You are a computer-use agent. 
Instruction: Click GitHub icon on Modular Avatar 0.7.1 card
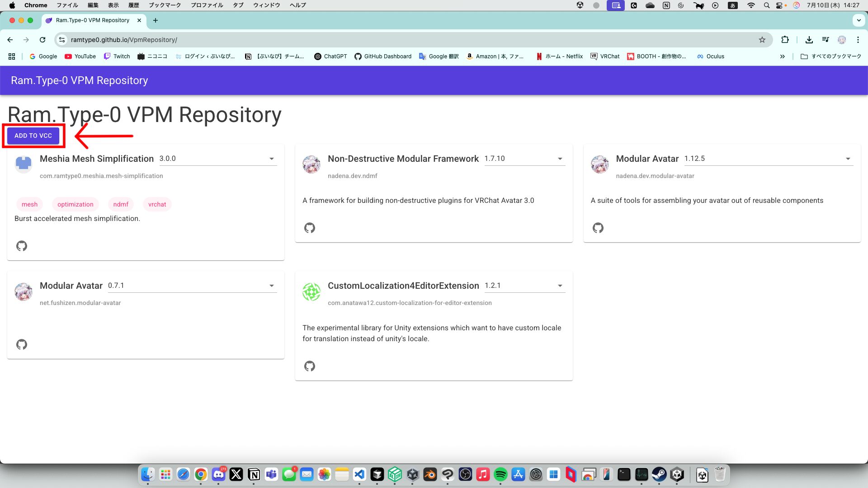[22, 344]
